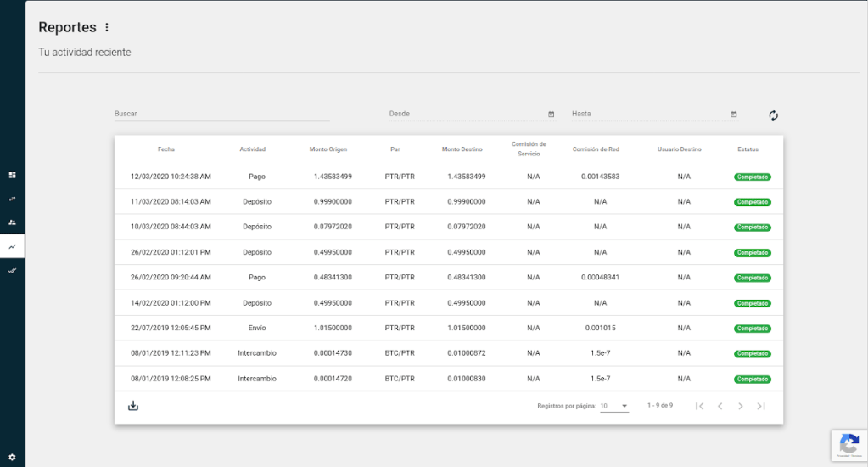Click the refresh icon beside Hasta

tap(773, 115)
